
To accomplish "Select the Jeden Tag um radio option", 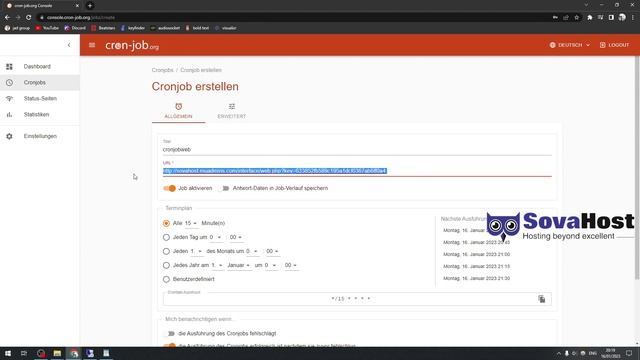I will tap(166, 237).
